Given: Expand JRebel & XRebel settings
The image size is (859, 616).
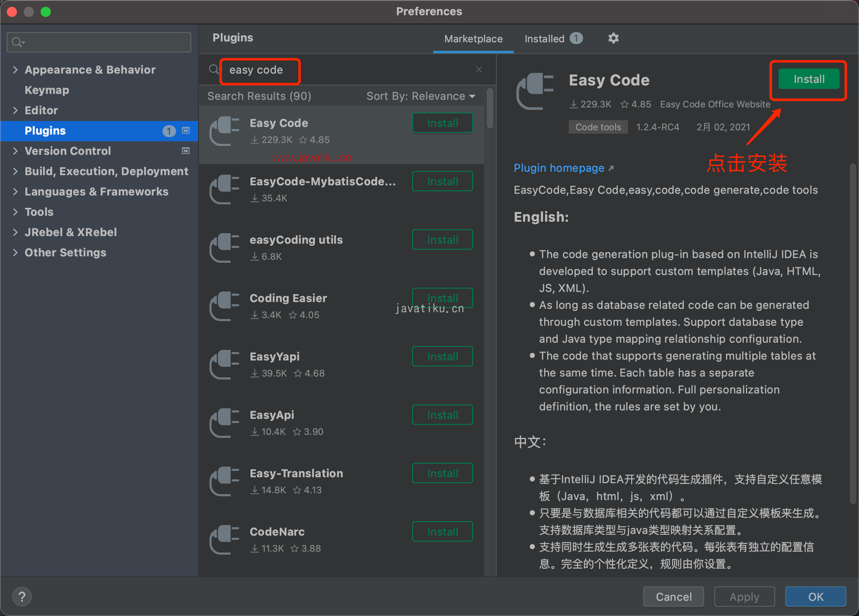Looking at the screenshot, I should (x=15, y=232).
